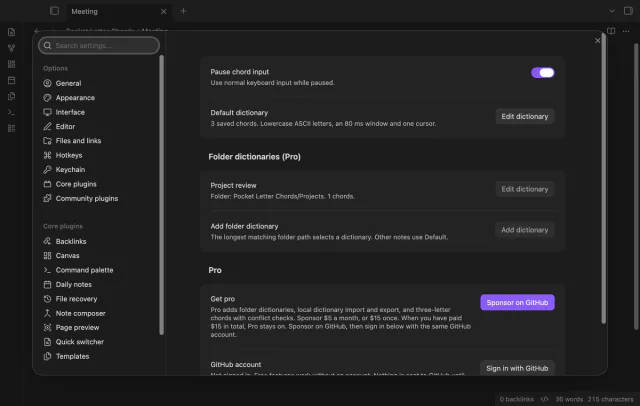This screenshot has height=406, width=640.
Task: Click Folder dictionaries (Pro) heading
Action: 254,157
